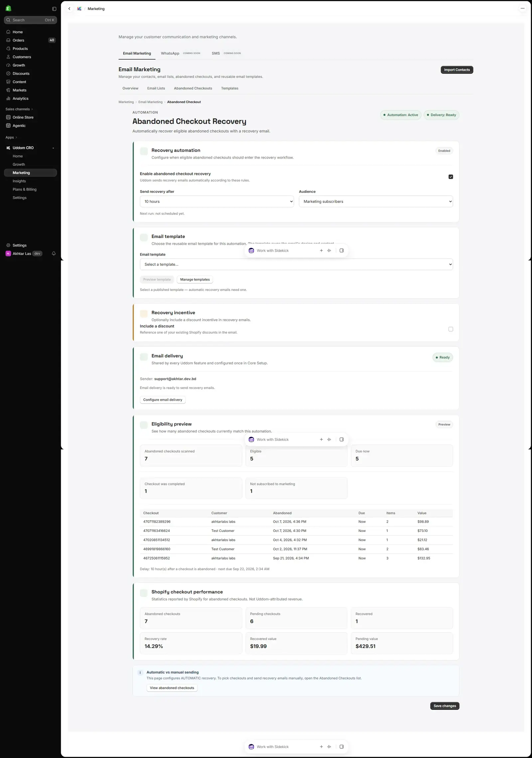This screenshot has width=532, height=758.
Task: Click the Save changes button
Action: coord(445,706)
